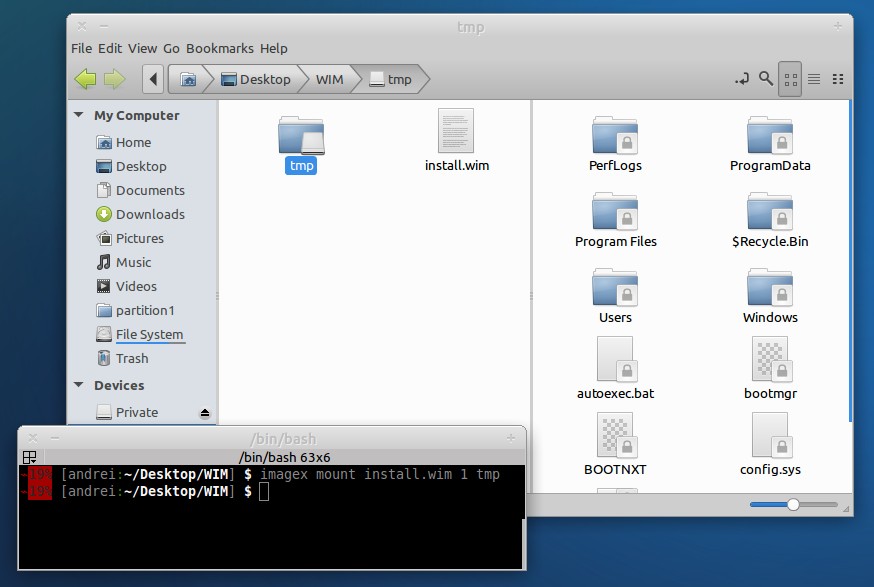Switch to list view
The height and width of the screenshot is (587, 874).
click(814, 79)
